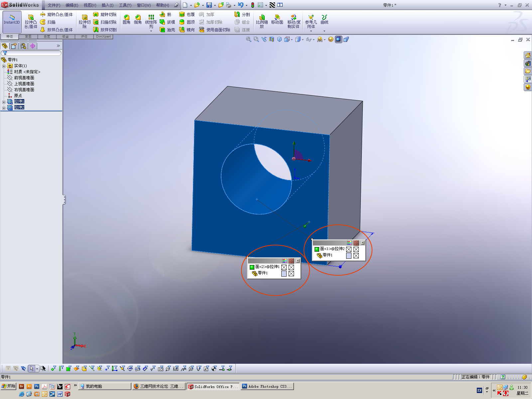The image size is (532, 399).
Task: Close the 面<2>@拉伸1 callout popup
Action: (298, 261)
